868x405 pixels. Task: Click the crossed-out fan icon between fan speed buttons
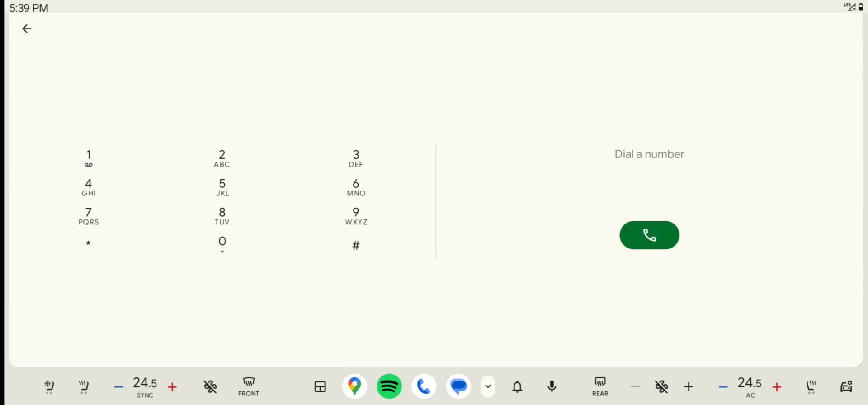(661, 386)
